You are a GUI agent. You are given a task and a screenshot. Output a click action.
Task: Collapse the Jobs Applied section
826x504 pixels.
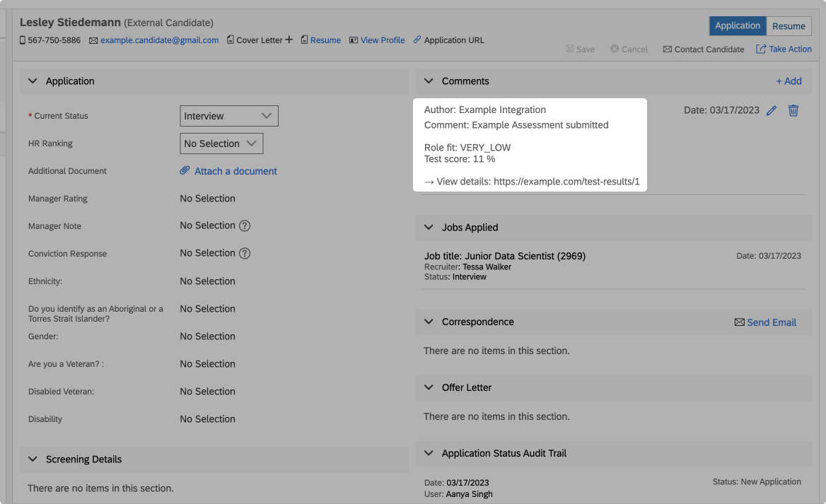(429, 227)
